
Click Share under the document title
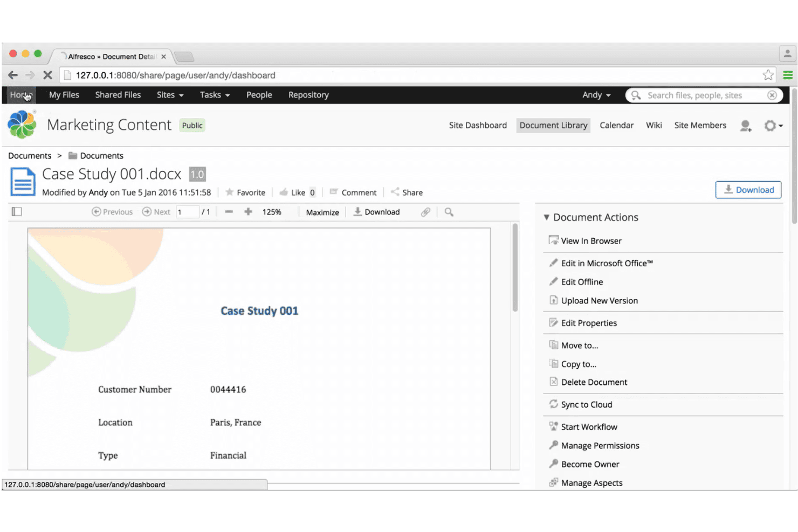(407, 192)
